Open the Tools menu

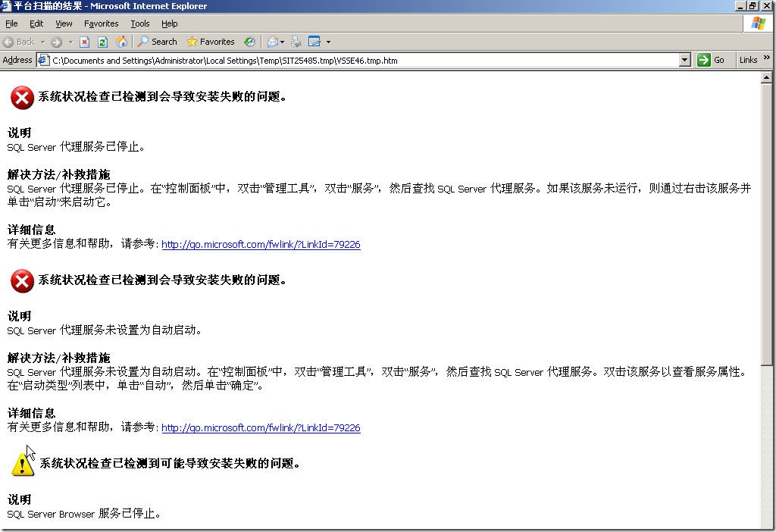pos(140,23)
